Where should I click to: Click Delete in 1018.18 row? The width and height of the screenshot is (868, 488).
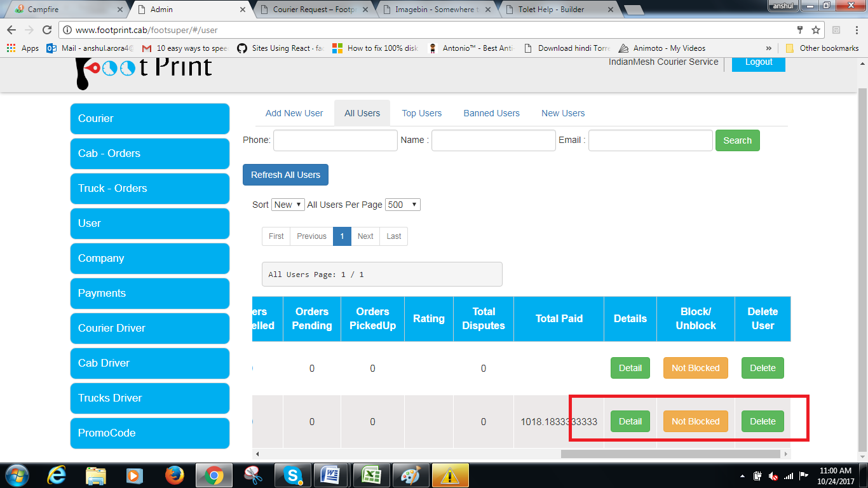763,421
